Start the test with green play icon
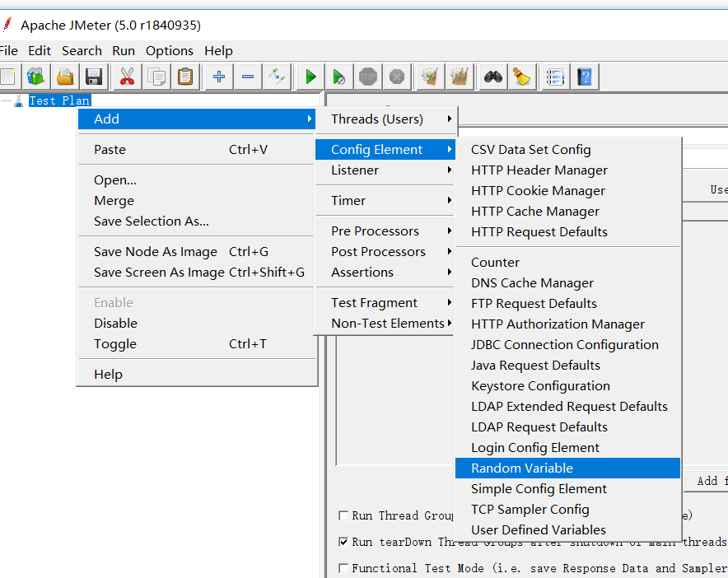Screen dimensions: 728x578 tap(310, 77)
